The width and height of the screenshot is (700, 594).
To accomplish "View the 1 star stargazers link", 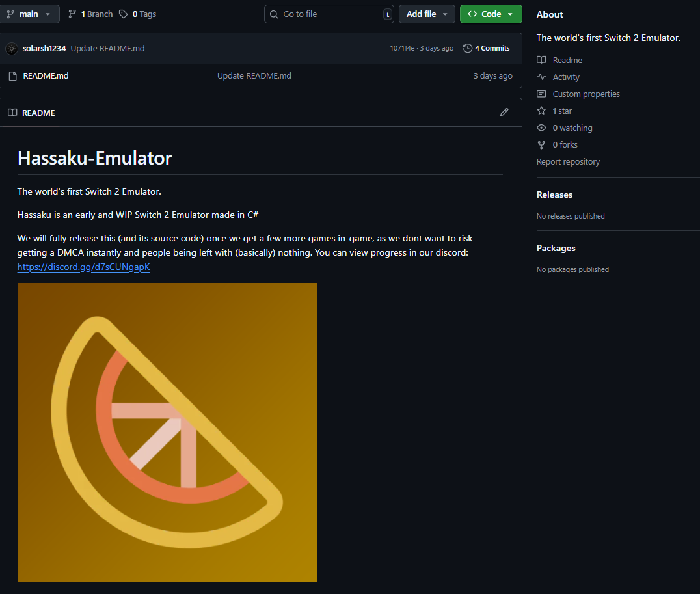I will pyautogui.click(x=562, y=111).
